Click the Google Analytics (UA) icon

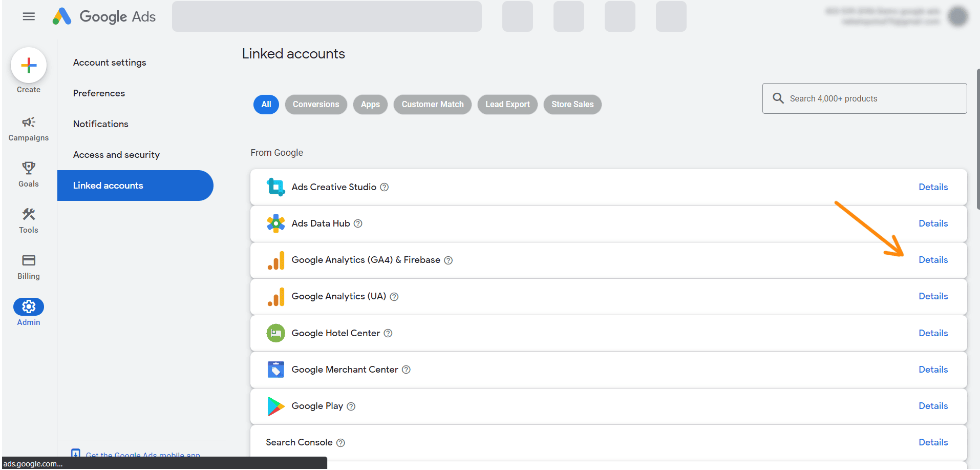tap(275, 297)
